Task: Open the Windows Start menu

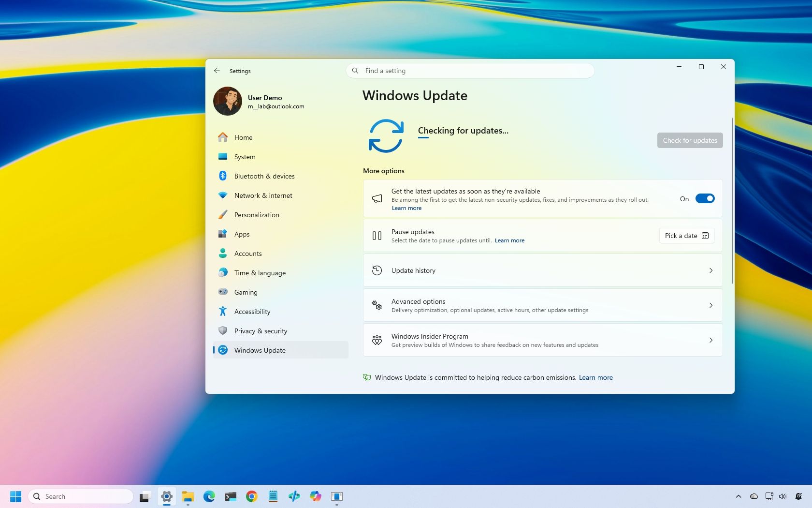Action: click(15, 497)
